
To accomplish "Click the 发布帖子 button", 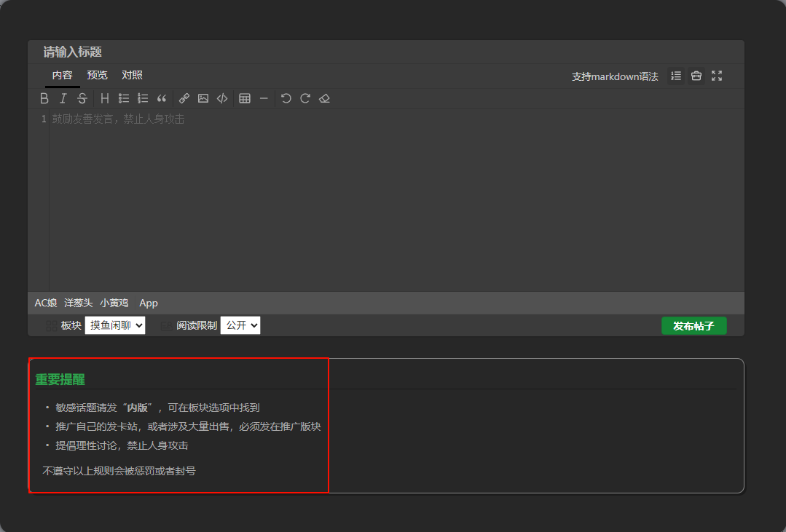I will [x=693, y=326].
